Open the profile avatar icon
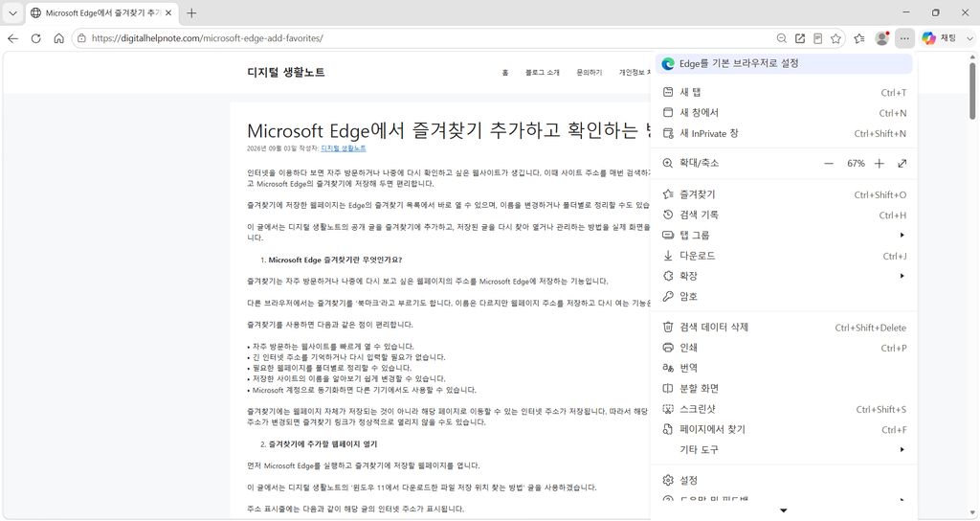The height and width of the screenshot is (521, 980). tap(881, 38)
